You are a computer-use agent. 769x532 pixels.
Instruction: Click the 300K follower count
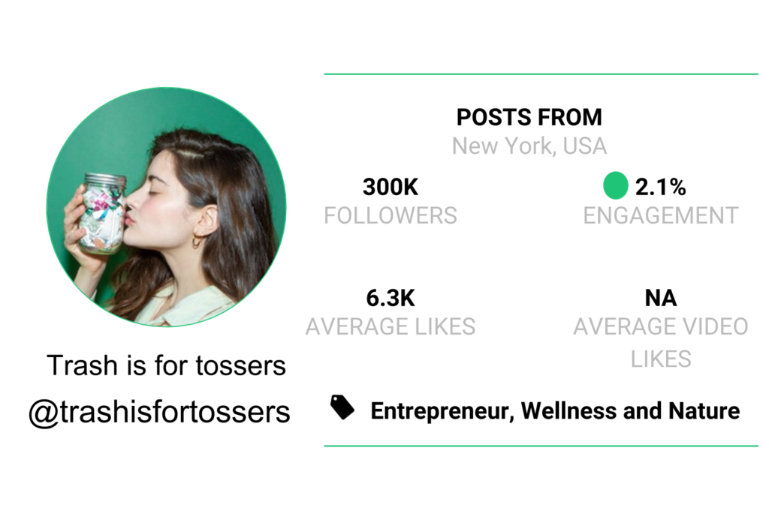391,187
